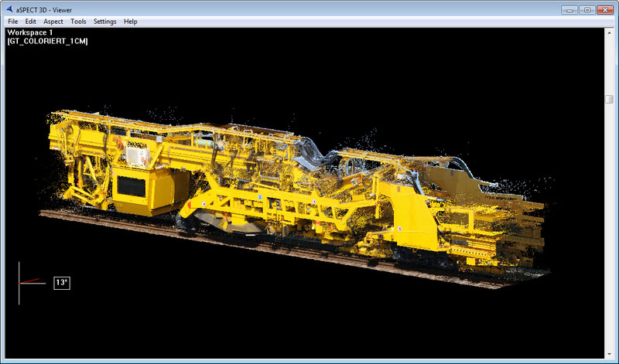Open the Help menu
The image size is (619, 364).
tap(130, 22)
